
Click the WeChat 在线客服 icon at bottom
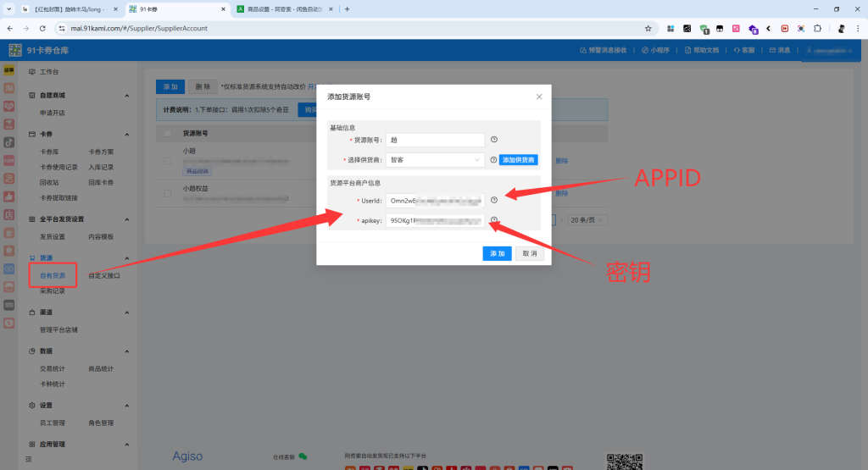click(303, 456)
